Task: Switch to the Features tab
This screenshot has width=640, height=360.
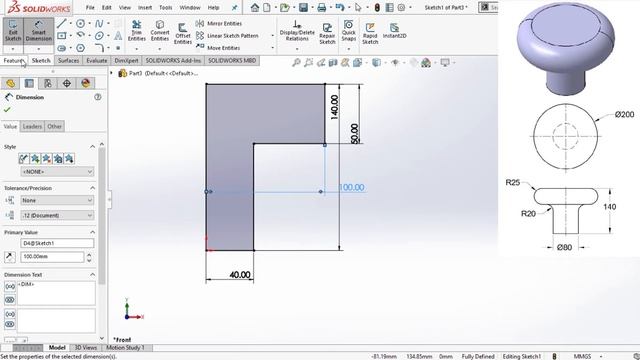Action: (x=14, y=60)
